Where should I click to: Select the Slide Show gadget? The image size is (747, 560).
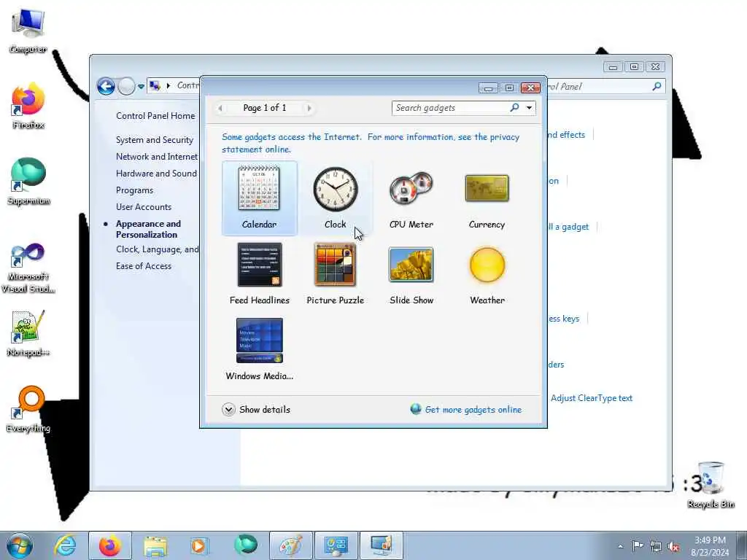(411, 274)
